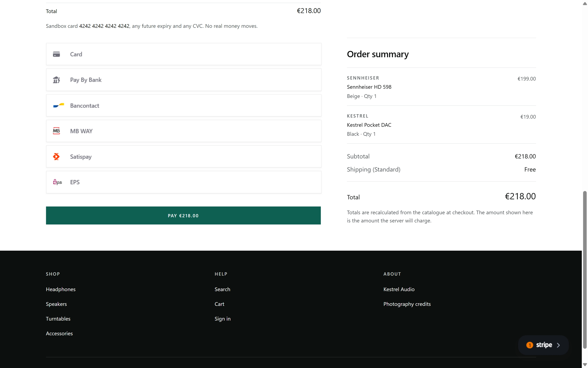The height and width of the screenshot is (368, 588).
Task: Open the Kestrel Audio about link
Action: coord(399,289)
